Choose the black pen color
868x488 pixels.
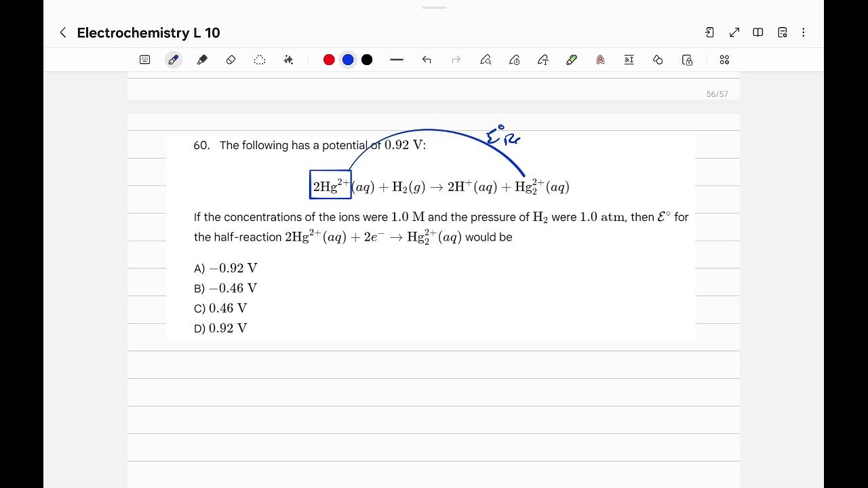367,60
